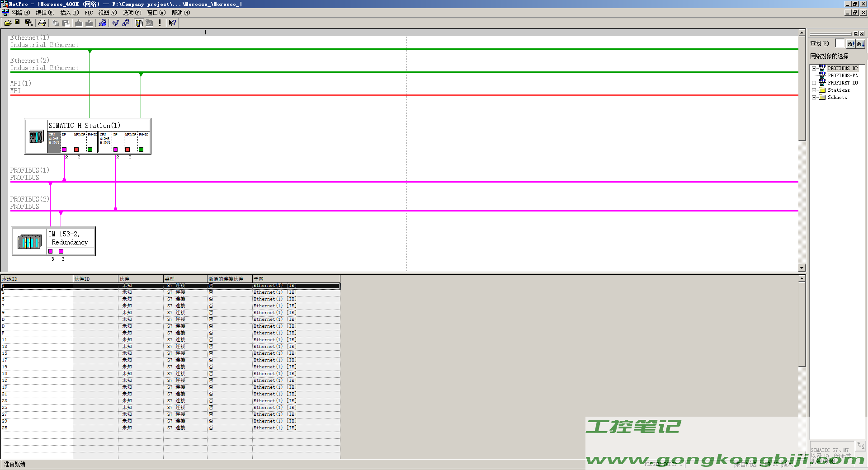868x470 pixels.
Task: Click the 类型 column header
Action: coord(185,279)
